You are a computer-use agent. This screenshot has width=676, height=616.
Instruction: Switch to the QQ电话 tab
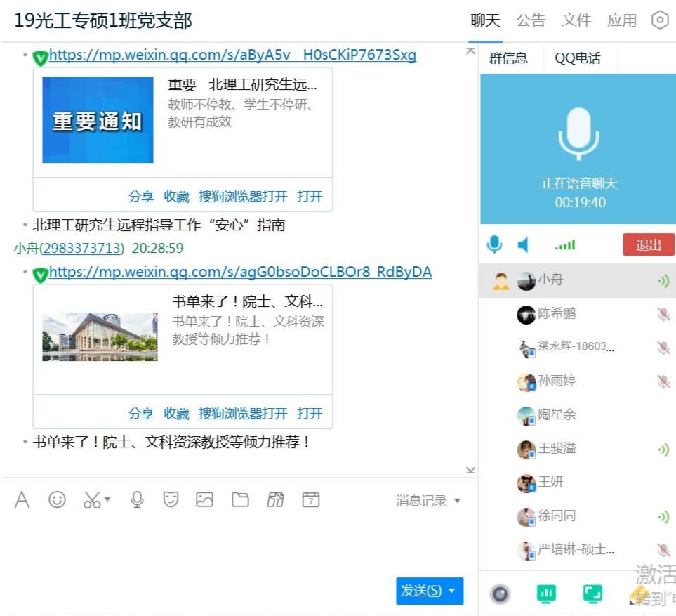click(577, 58)
